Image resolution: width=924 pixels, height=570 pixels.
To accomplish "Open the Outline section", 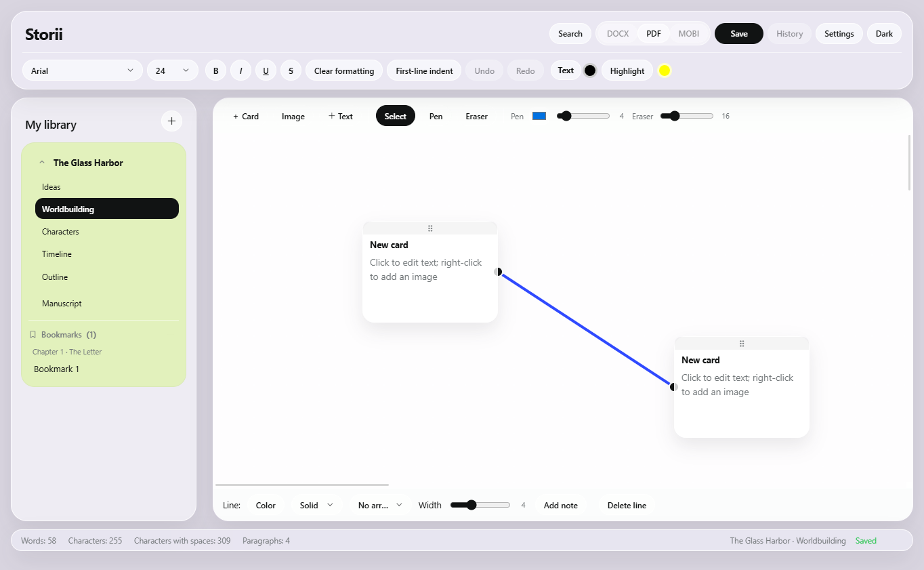I will click(x=107, y=277).
